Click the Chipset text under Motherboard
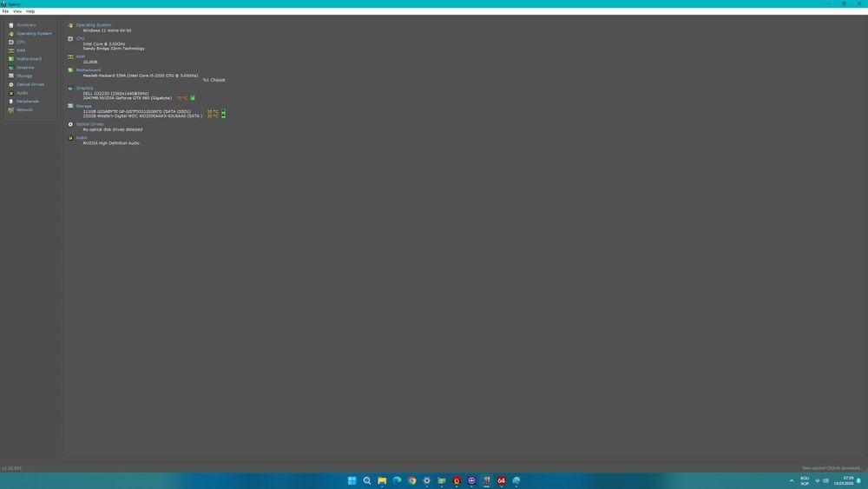This screenshot has width=868, height=489. [x=214, y=80]
